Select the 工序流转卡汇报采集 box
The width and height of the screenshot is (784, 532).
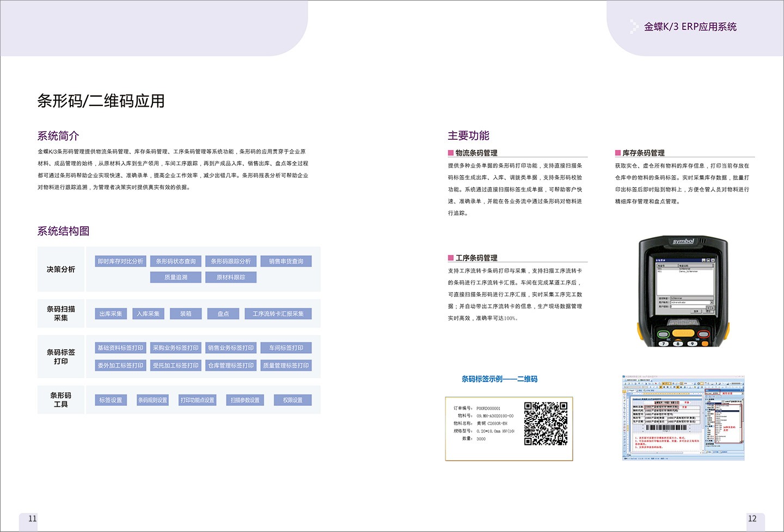click(278, 314)
